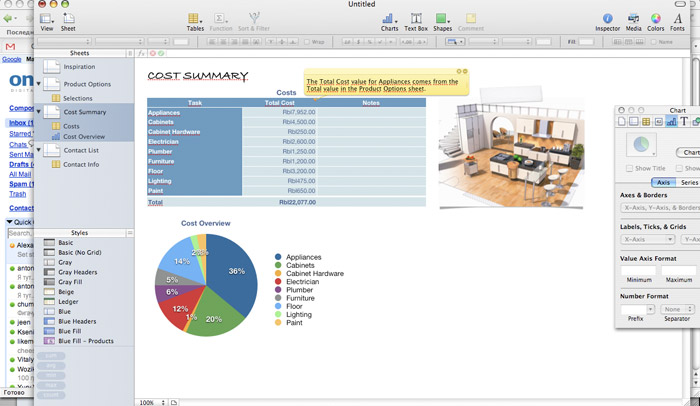The height and width of the screenshot is (406, 700).
Task: Collapse Contact List sheet triangle
Action: (38, 150)
